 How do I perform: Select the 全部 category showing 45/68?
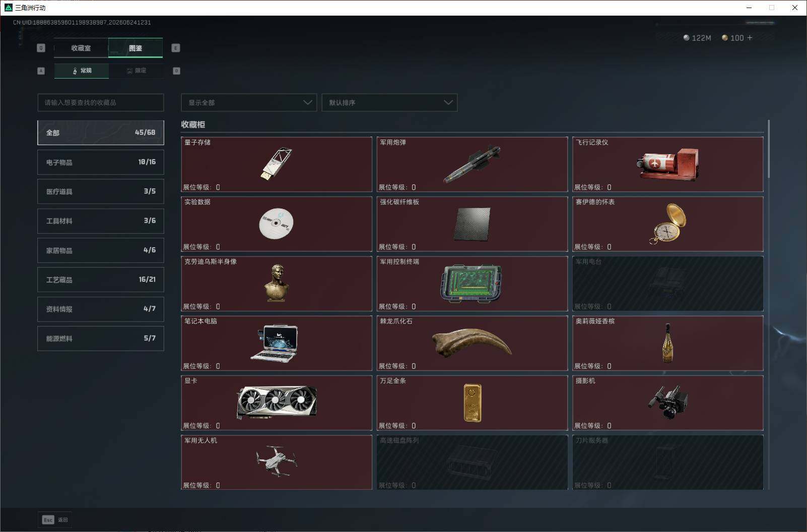coord(101,132)
